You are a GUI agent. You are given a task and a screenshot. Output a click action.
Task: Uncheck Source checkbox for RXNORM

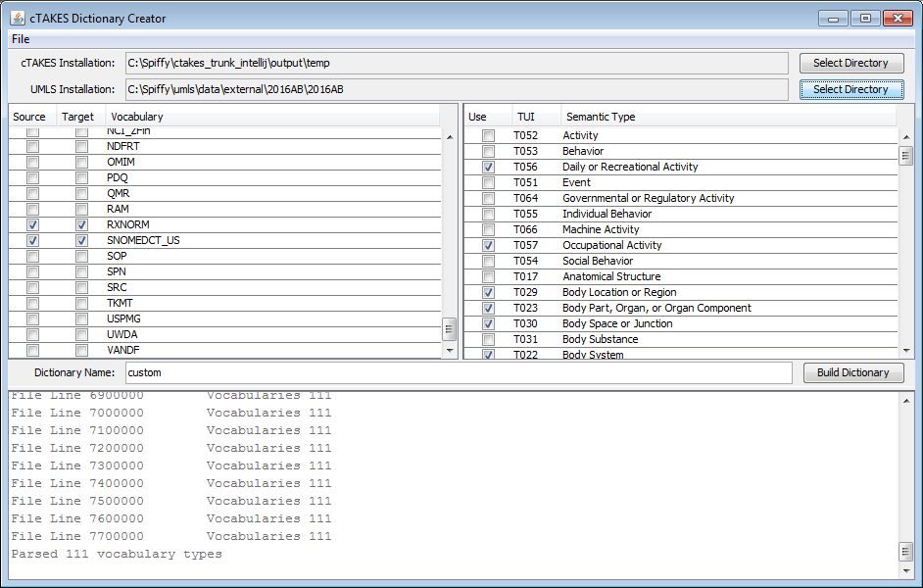pyautogui.click(x=33, y=224)
